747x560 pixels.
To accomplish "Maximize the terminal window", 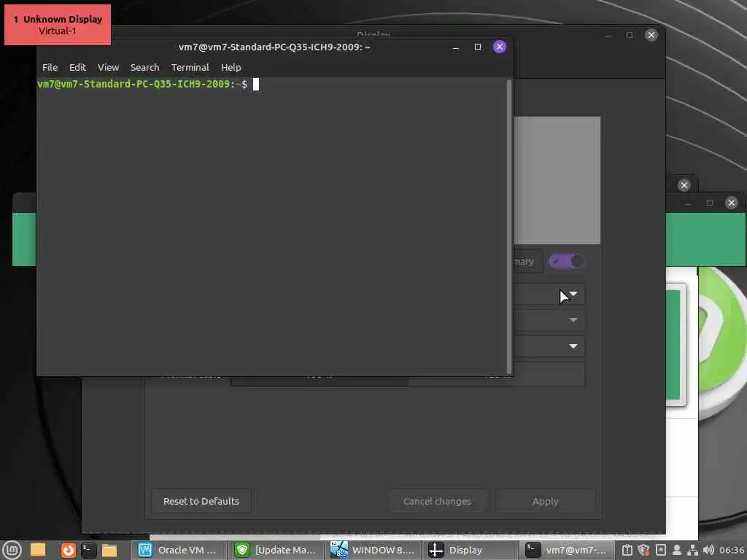I will [x=478, y=47].
